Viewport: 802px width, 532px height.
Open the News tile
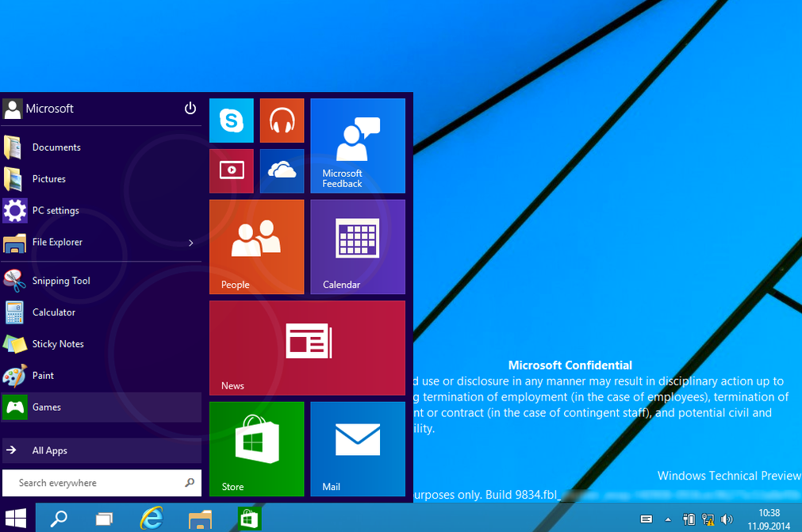pyautogui.click(x=307, y=347)
